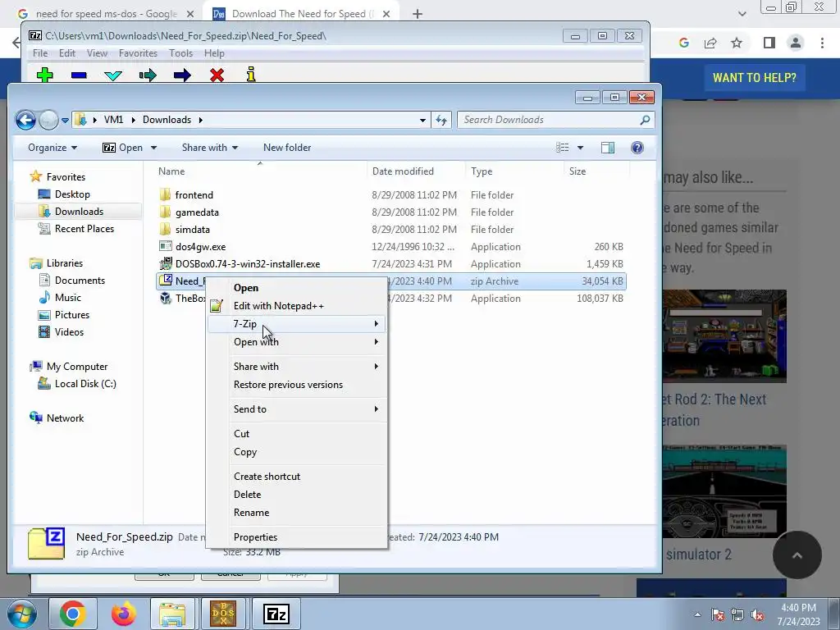Expand the Organize dropdown
This screenshot has width=840, height=630.
pos(52,148)
